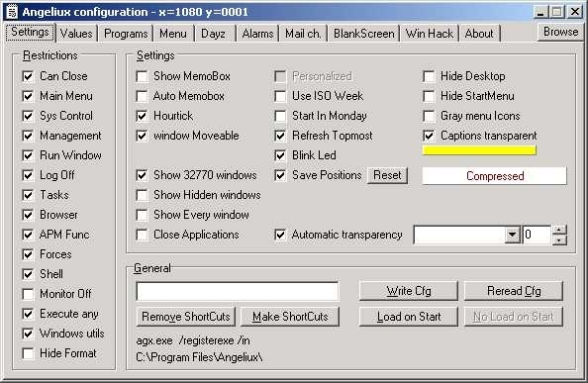Click the General text input field
Screen dimensions: 588x383
click(238, 292)
